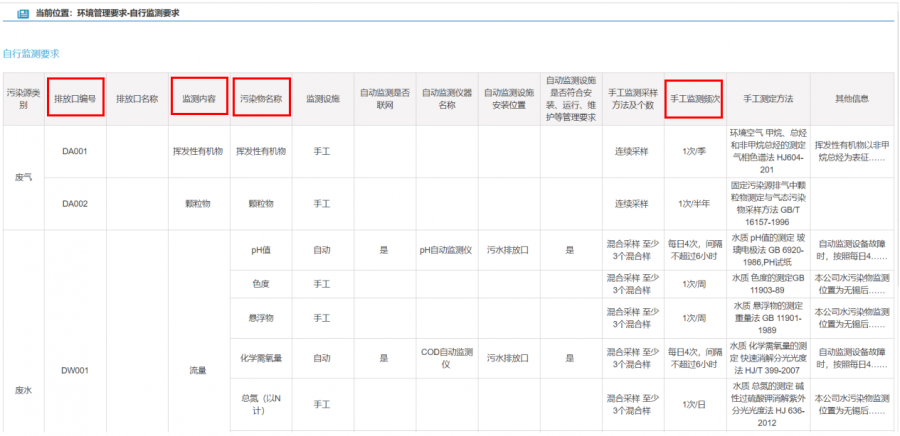Viewport: 900px width, 436px height.
Task: Click the 手工监测频次 column header
Action: [695, 99]
